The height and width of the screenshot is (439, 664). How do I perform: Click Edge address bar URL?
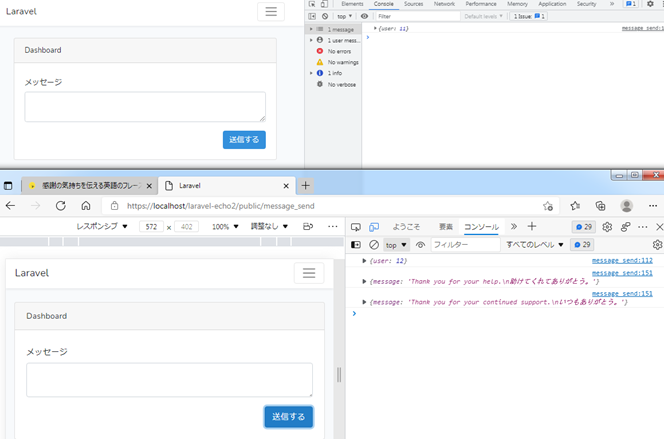[x=221, y=206]
